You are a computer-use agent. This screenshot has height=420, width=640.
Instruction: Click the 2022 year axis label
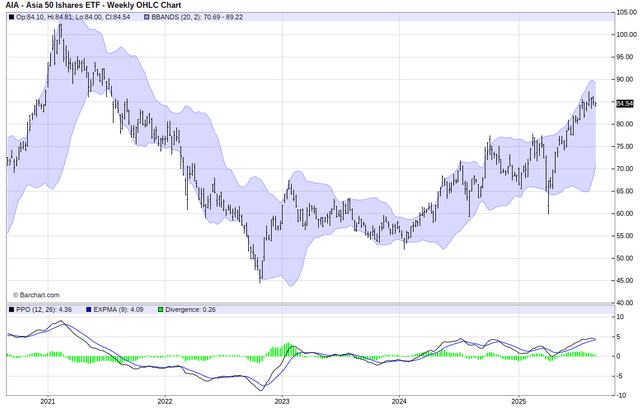coord(165,402)
